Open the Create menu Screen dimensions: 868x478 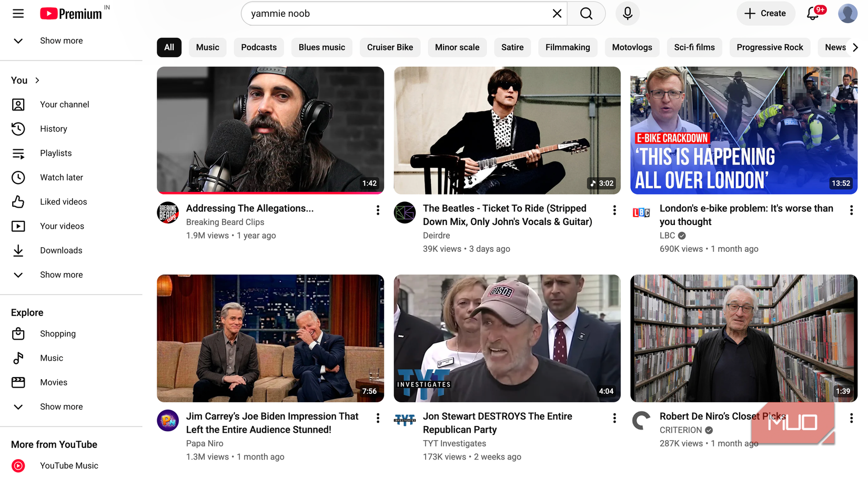point(765,14)
